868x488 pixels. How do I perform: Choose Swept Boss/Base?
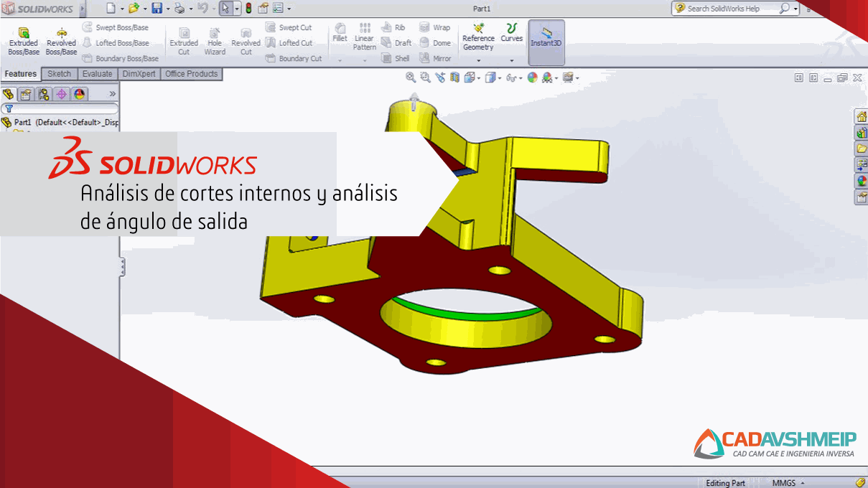click(x=115, y=27)
